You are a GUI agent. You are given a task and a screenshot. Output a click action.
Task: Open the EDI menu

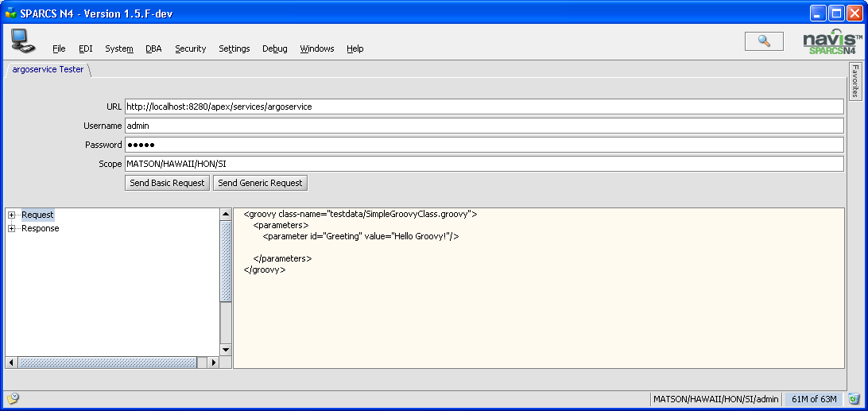86,48
